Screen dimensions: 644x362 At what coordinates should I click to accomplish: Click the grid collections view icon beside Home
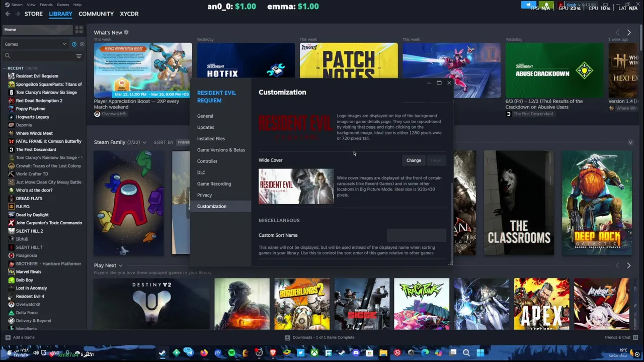pyautogui.click(x=79, y=30)
